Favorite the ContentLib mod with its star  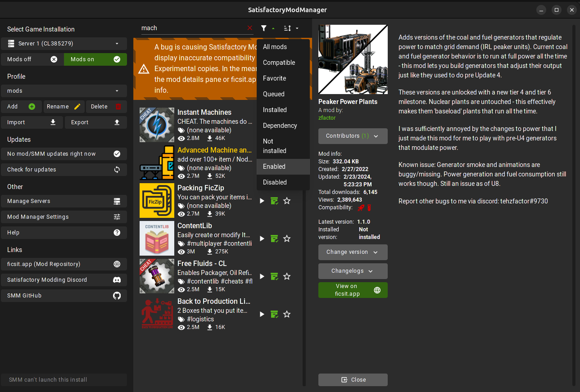pyautogui.click(x=287, y=239)
